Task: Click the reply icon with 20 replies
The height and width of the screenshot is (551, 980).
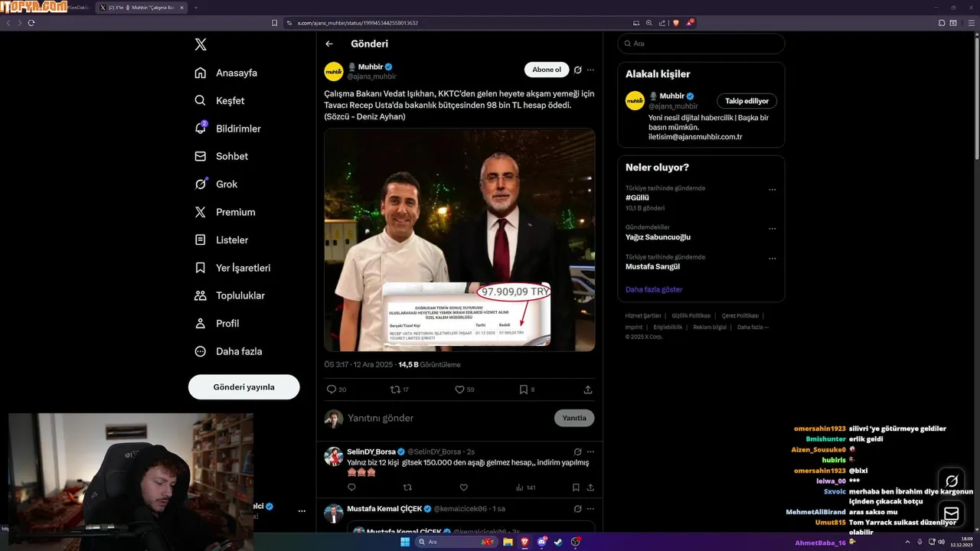Action: pyautogui.click(x=332, y=390)
